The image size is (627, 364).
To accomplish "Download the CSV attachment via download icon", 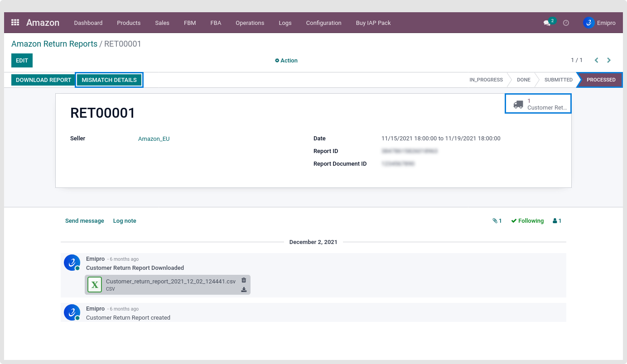I will (x=244, y=290).
